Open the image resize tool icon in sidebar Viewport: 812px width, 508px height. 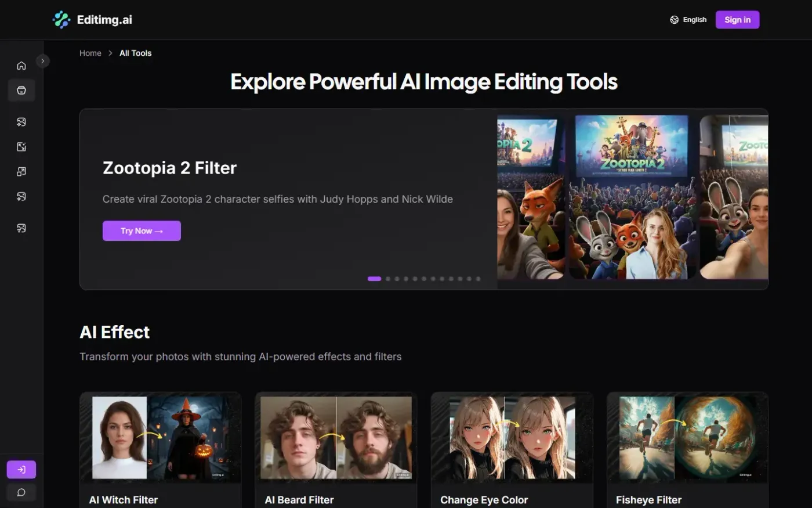pyautogui.click(x=21, y=172)
